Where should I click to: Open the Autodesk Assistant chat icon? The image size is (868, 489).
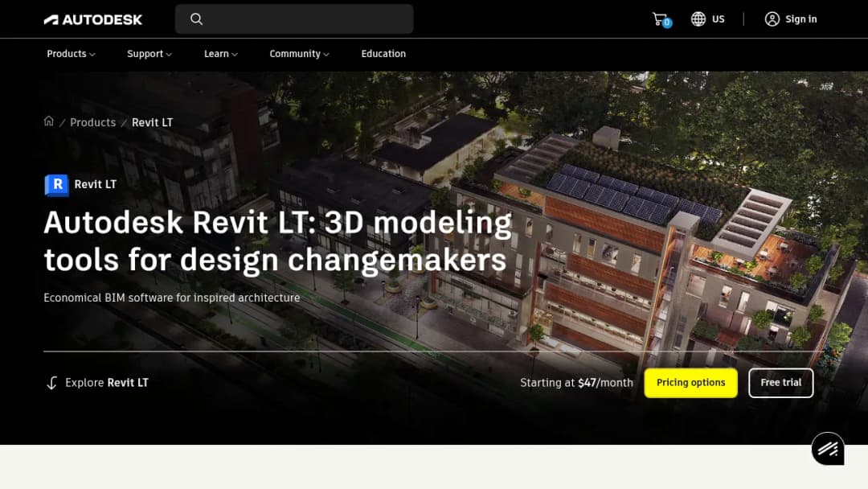[828, 449]
